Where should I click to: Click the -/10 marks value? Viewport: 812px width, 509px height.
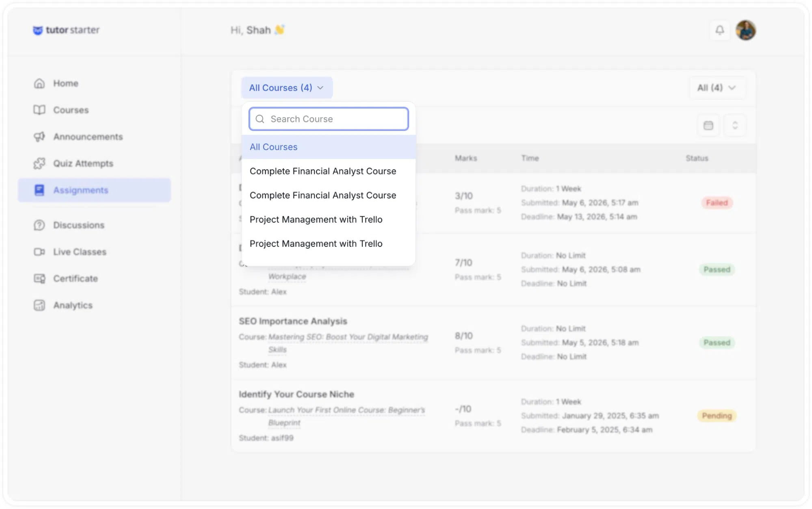click(x=463, y=409)
